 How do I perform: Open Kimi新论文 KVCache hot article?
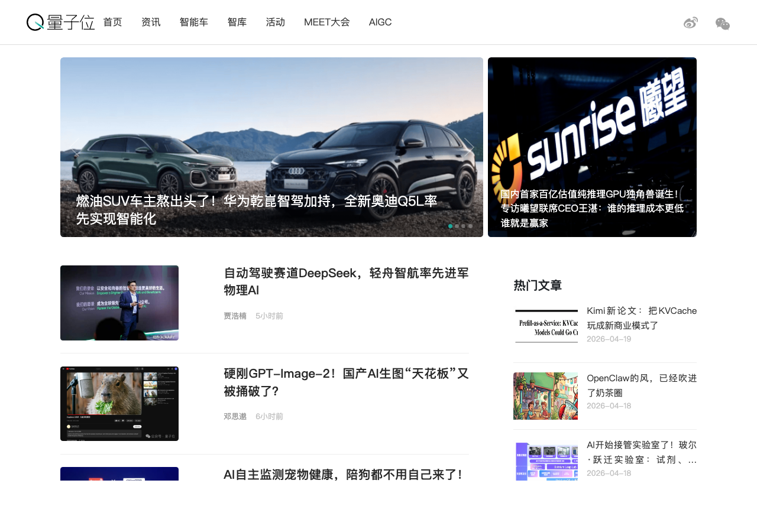click(642, 318)
